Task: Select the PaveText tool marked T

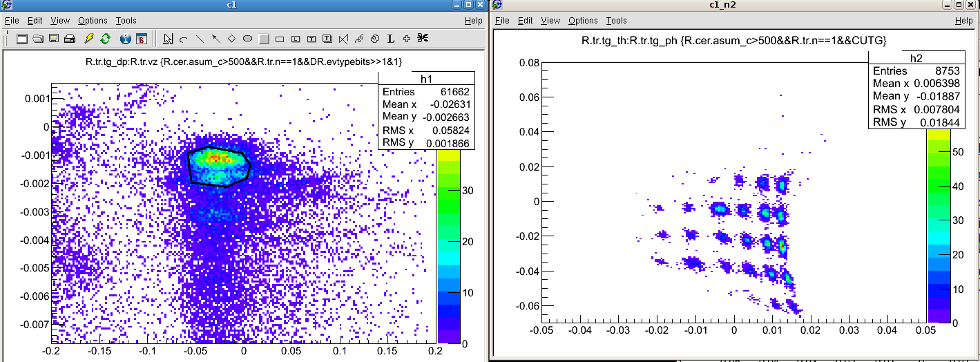Action: (311, 39)
